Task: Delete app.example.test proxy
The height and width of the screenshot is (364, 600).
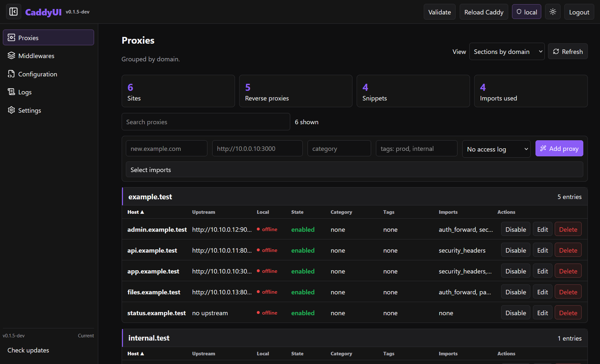Action: (568, 271)
